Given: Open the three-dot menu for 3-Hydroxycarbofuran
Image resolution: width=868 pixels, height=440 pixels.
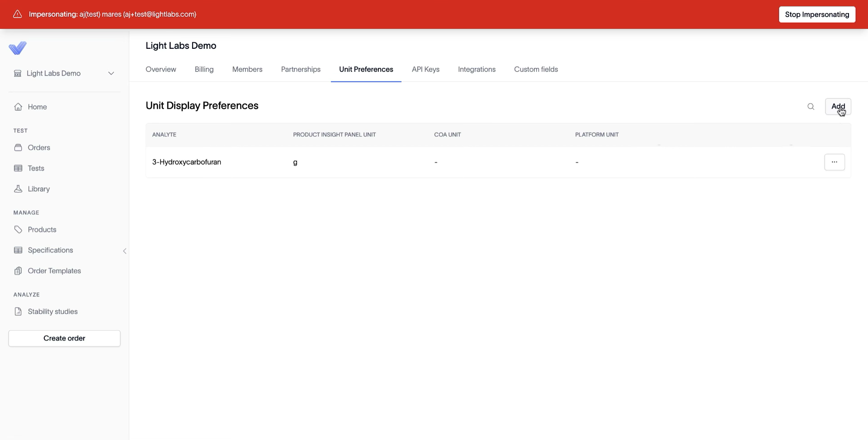Looking at the screenshot, I should coord(835,162).
